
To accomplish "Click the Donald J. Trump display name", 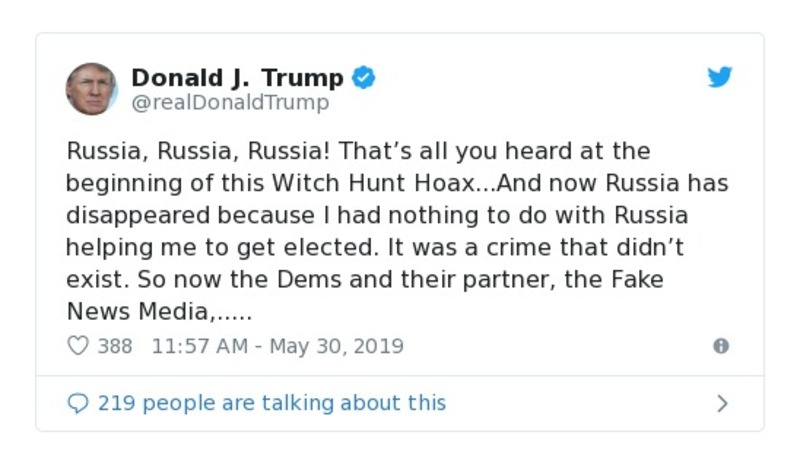I will click(x=237, y=78).
